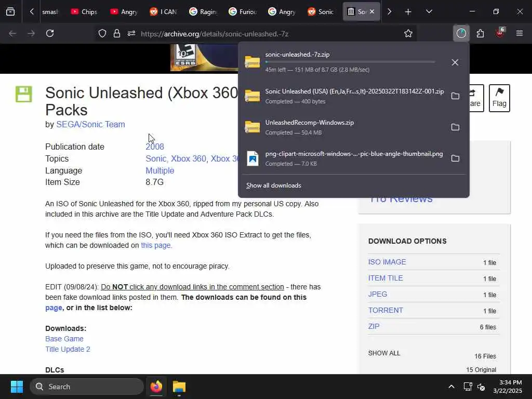Open tracking protection shield icon
Screen dimensions: 532x399
tap(102, 33)
